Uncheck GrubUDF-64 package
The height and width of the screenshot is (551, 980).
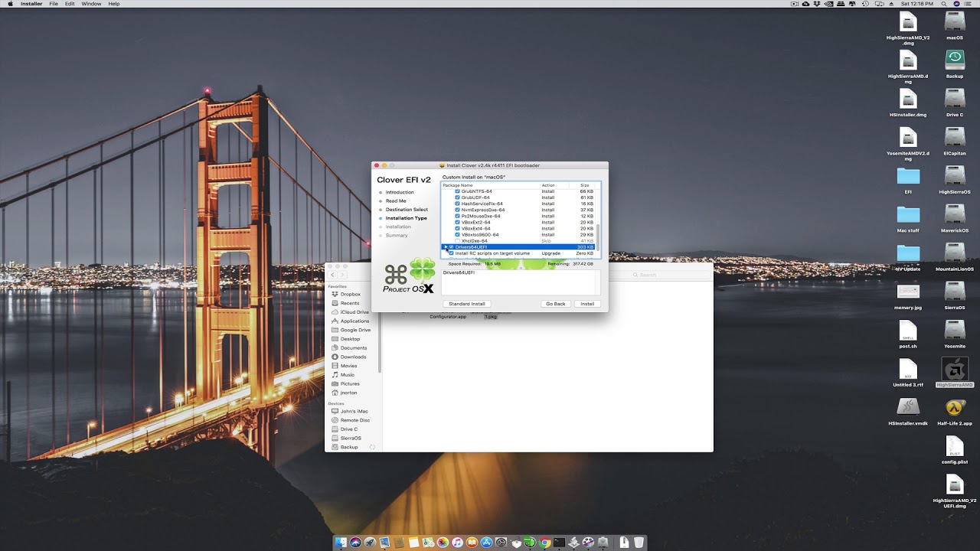458,197
